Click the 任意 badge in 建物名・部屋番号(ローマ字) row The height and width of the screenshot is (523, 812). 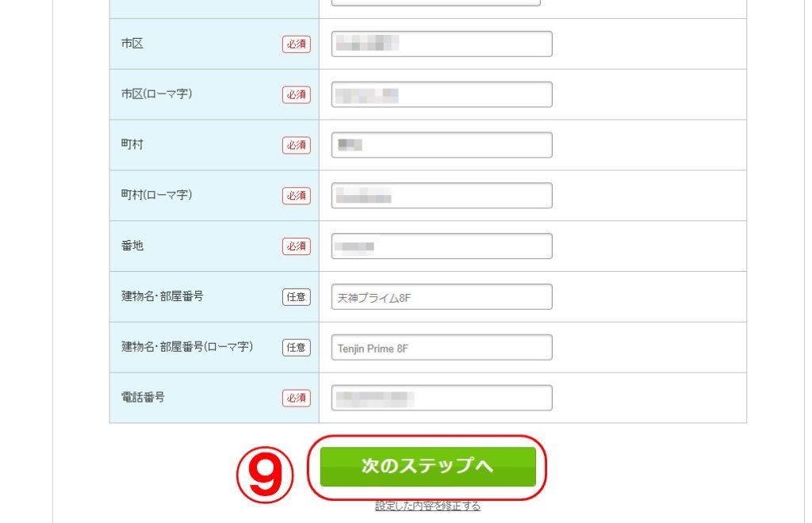coord(297,348)
